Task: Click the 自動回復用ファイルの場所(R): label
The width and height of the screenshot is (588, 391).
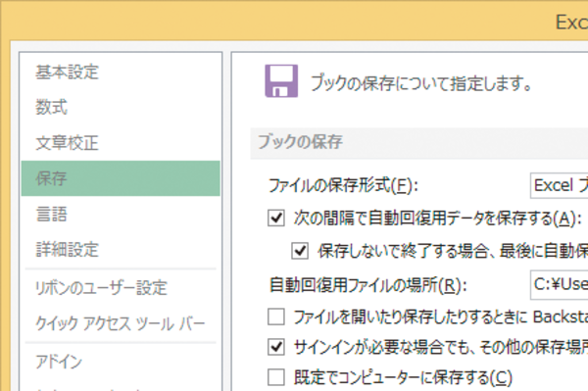Action: pyautogui.click(x=367, y=285)
